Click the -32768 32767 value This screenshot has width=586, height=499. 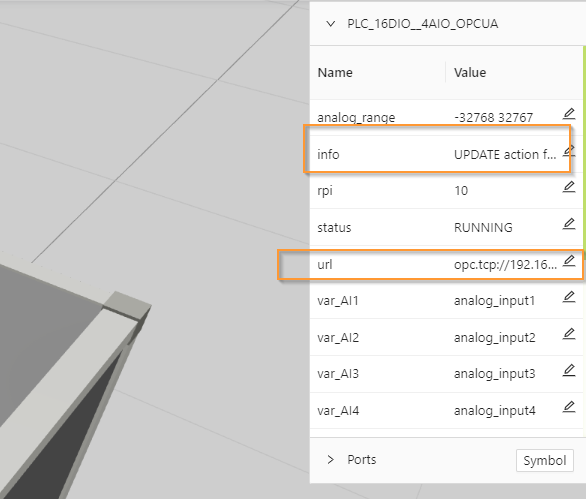pos(493,118)
